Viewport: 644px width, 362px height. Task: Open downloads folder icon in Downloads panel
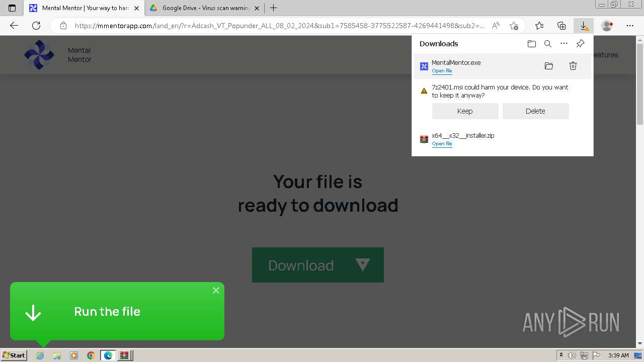[532, 44]
